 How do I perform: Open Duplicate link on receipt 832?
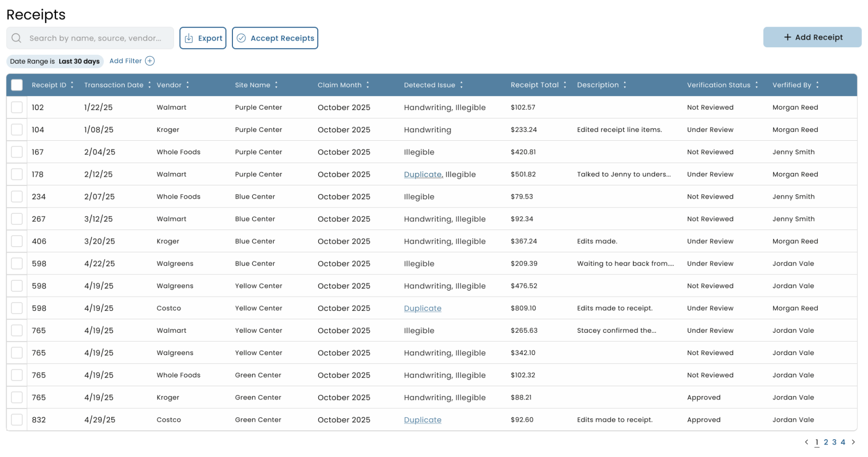click(x=423, y=420)
